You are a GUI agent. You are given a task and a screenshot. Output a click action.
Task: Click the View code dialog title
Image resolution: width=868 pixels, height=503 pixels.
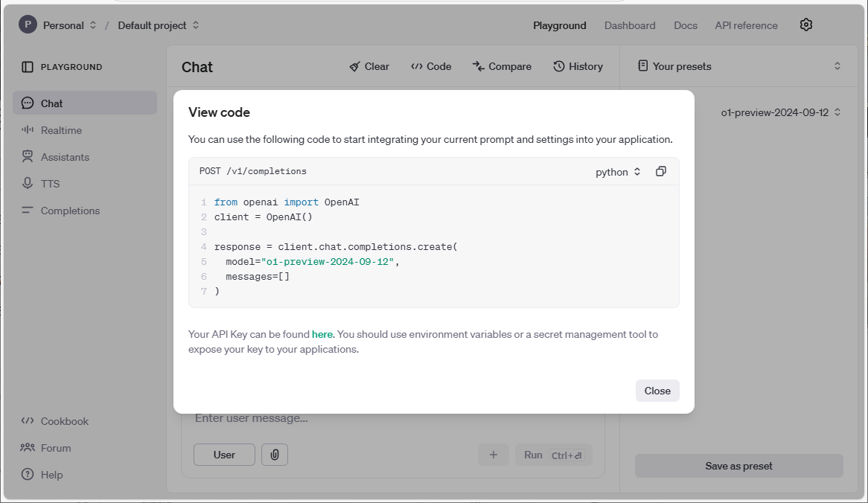(219, 112)
